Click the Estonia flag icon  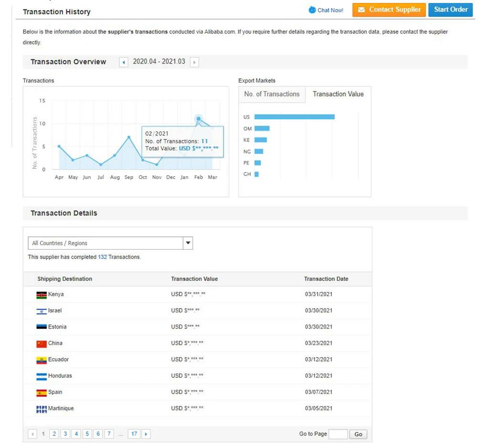click(x=42, y=327)
